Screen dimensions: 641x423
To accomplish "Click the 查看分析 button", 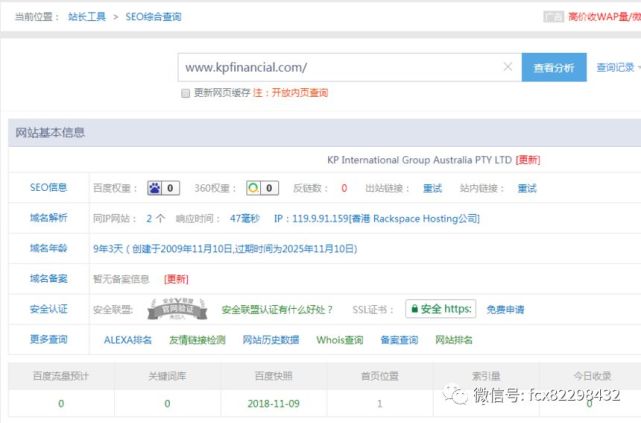I will point(554,67).
